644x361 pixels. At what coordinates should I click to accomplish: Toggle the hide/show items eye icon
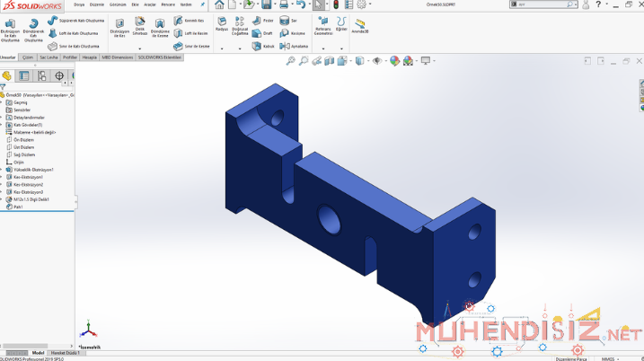pos(377,61)
